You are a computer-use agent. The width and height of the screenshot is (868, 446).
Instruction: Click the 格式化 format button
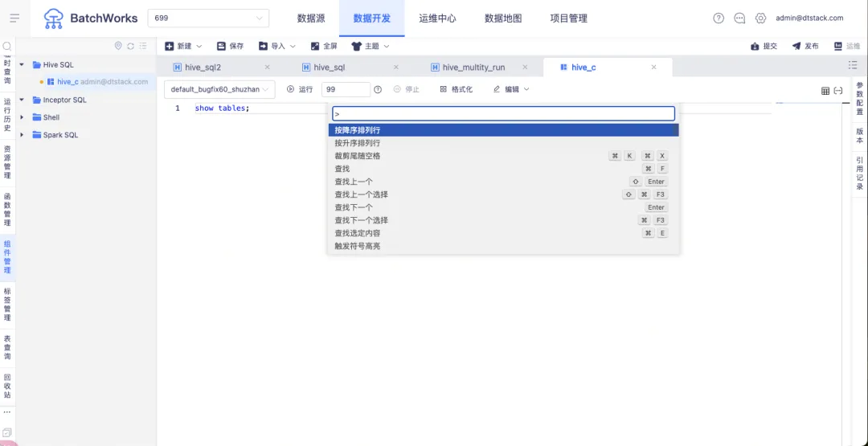click(457, 89)
